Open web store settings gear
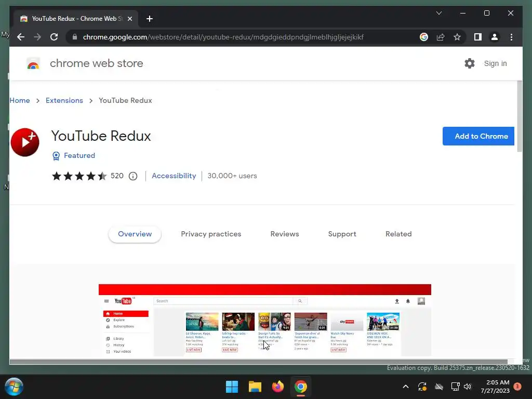This screenshot has height=399, width=532. (470, 63)
